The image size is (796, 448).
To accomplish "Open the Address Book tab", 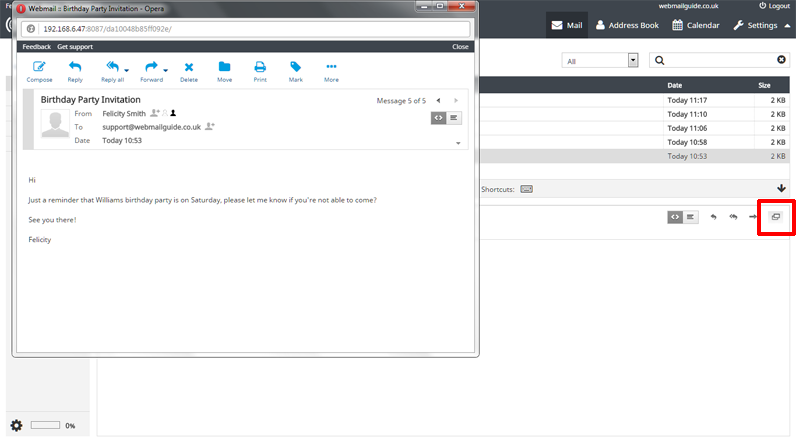I will 626,25.
